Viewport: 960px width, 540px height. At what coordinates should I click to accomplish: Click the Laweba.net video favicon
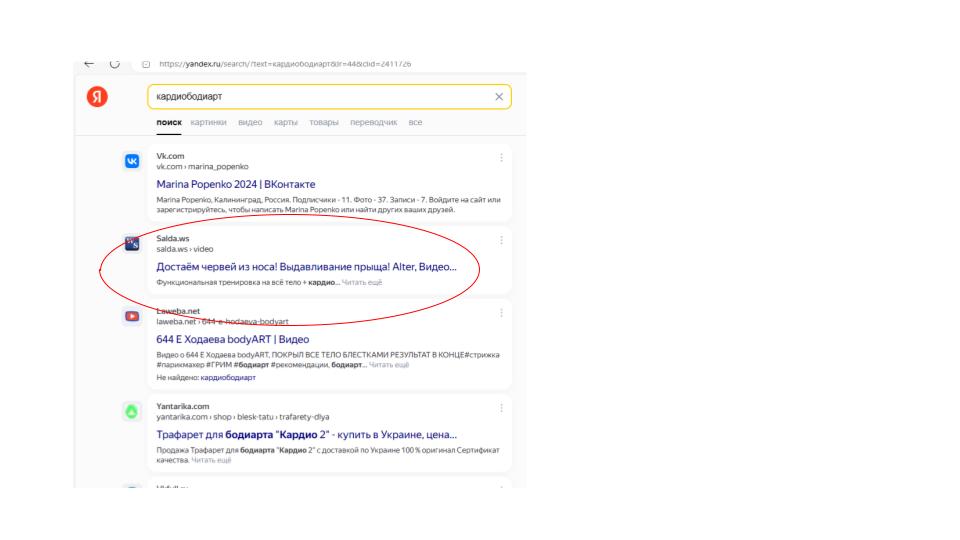132,317
